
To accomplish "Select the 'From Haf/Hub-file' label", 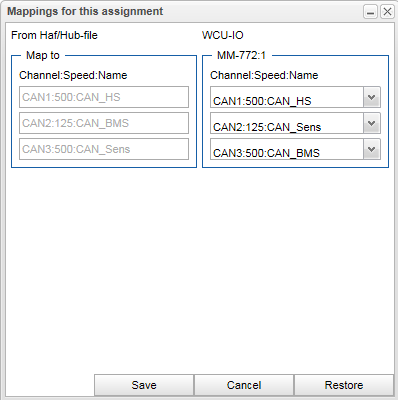I will point(54,35).
